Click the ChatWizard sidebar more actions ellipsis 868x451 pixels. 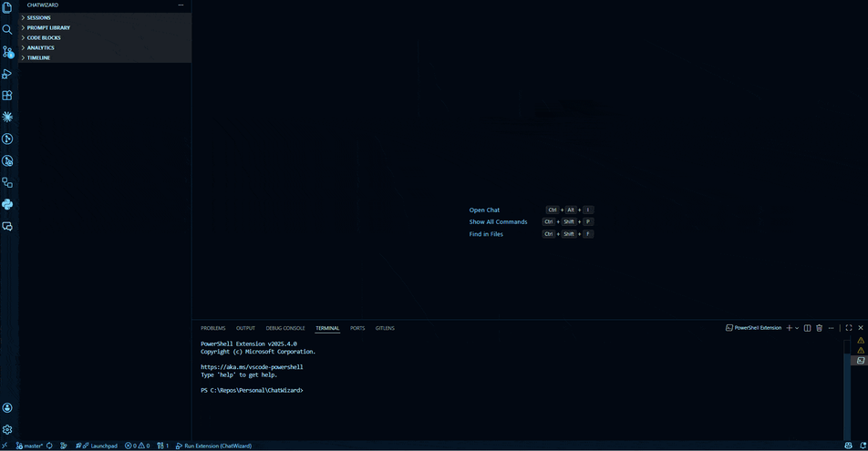pyautogui.click(x=181, y=5)
